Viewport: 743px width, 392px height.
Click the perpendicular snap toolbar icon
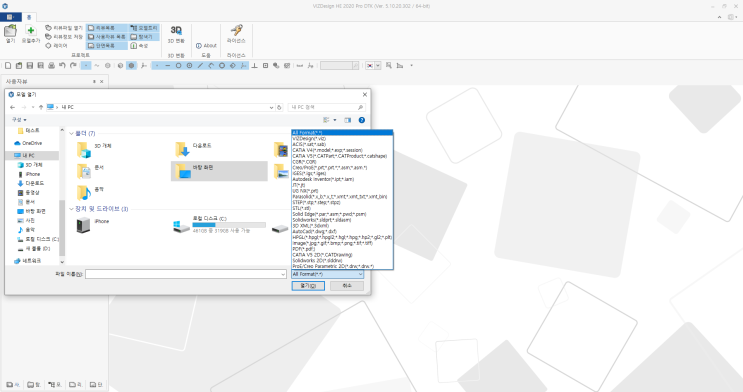[x=254, y=65]
